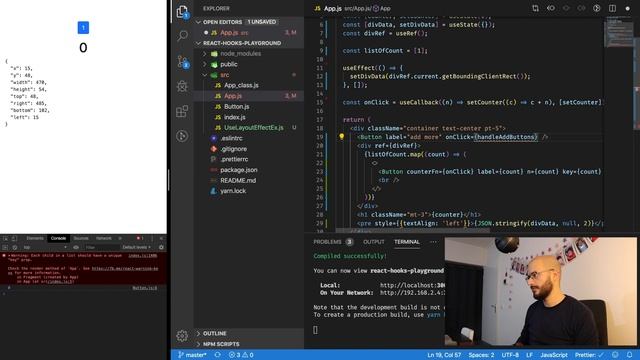Viewport: 640px width, 360px height.
Task: Click the editor horizontal scrollbar
Action: [412, 231]
